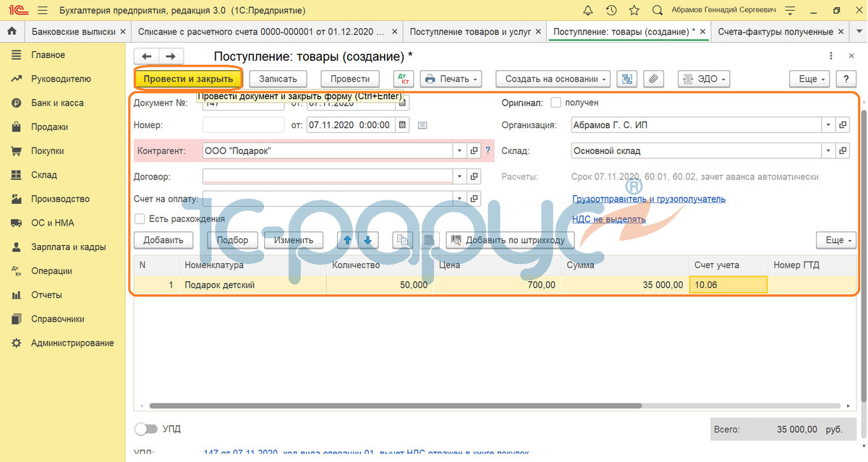Screen dimensions: 868x462
Task: Open Склад section in sidebar
Action: [x=44, y=175]
